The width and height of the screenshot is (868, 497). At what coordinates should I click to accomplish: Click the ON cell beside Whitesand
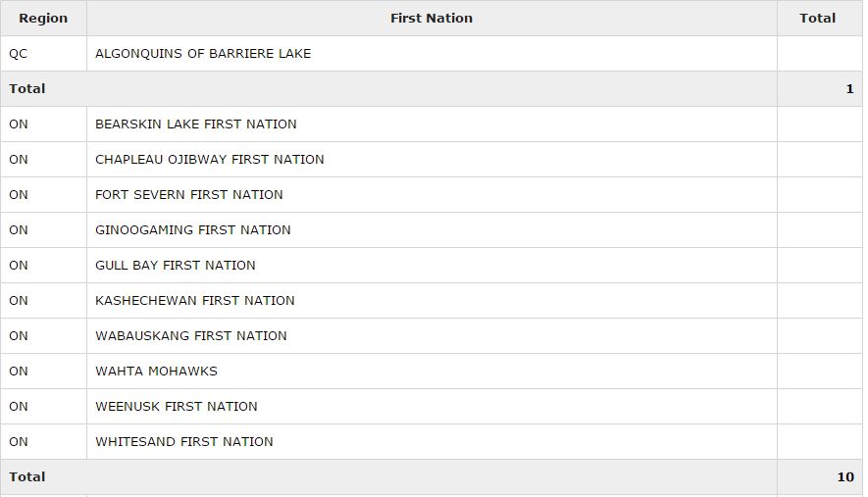(x=19, y=442)
